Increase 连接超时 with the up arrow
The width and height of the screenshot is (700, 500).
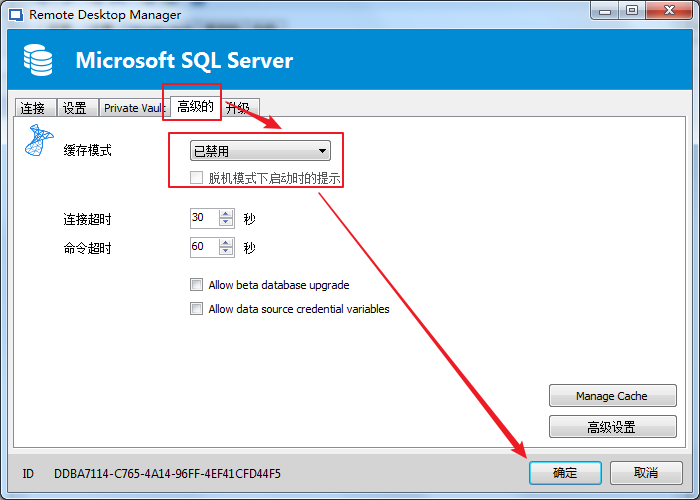click(226, 214)
